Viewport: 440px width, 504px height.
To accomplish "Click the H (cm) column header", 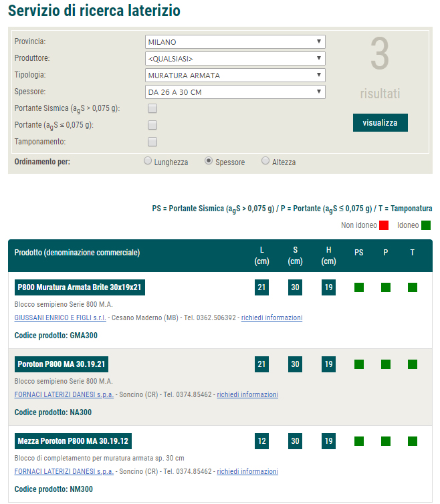I will click(x=329, y=255).
